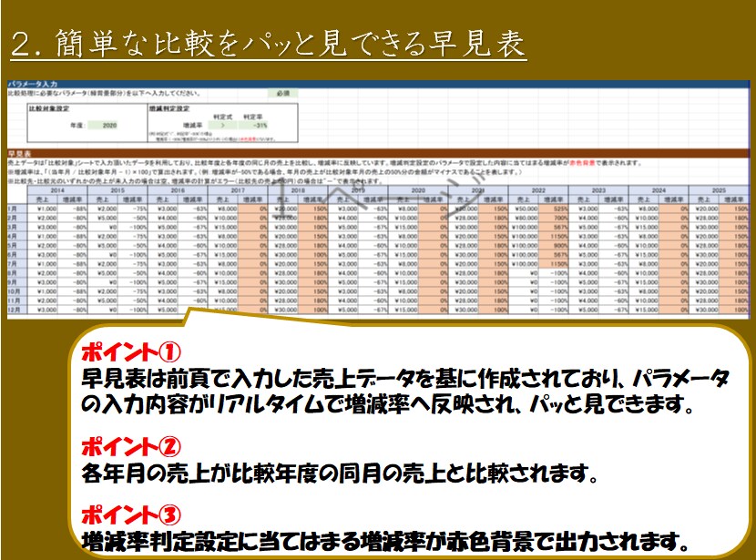Click the 900% rate cell under 2022
This screenshot has height=560, width=756.
554,245
